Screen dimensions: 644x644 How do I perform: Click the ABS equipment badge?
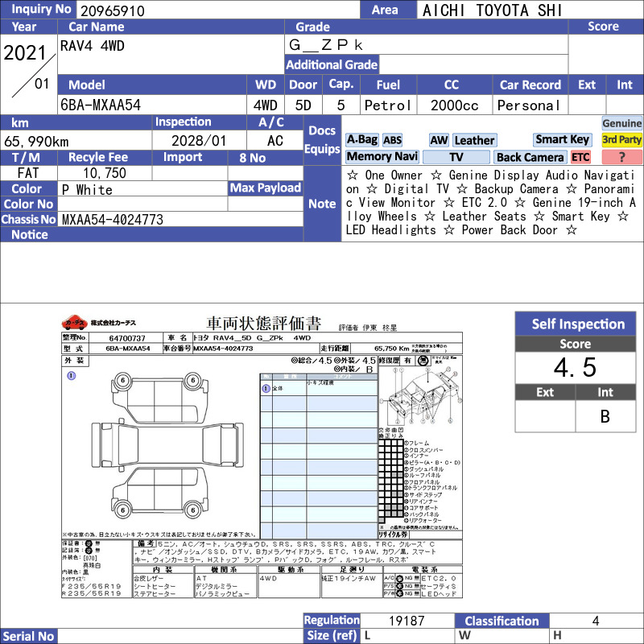(392, 140)
